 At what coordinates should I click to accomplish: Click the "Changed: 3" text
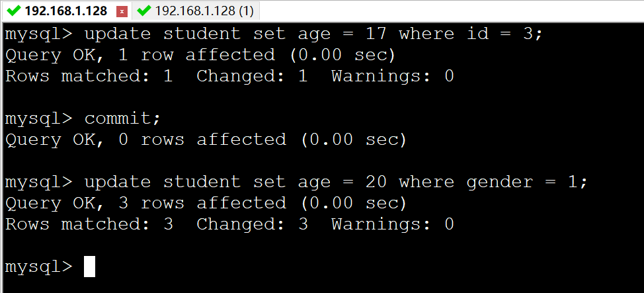(x=252, y=224)
